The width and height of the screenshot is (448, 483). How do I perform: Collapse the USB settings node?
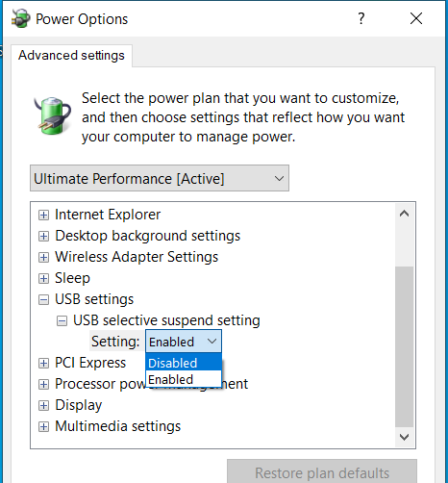43,299
